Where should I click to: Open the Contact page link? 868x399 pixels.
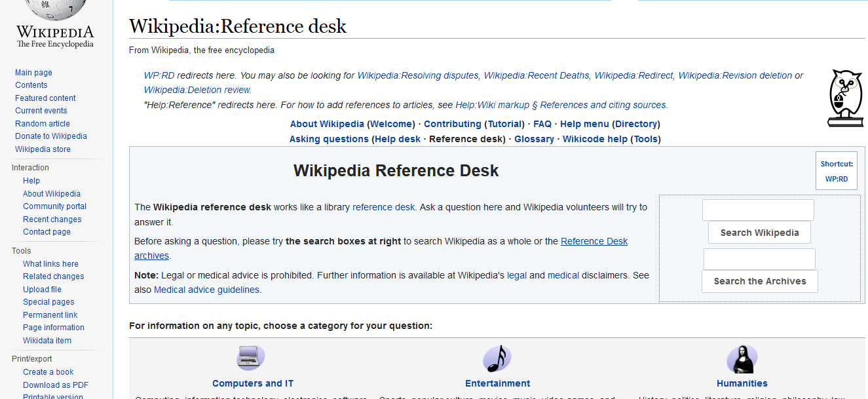47,232
